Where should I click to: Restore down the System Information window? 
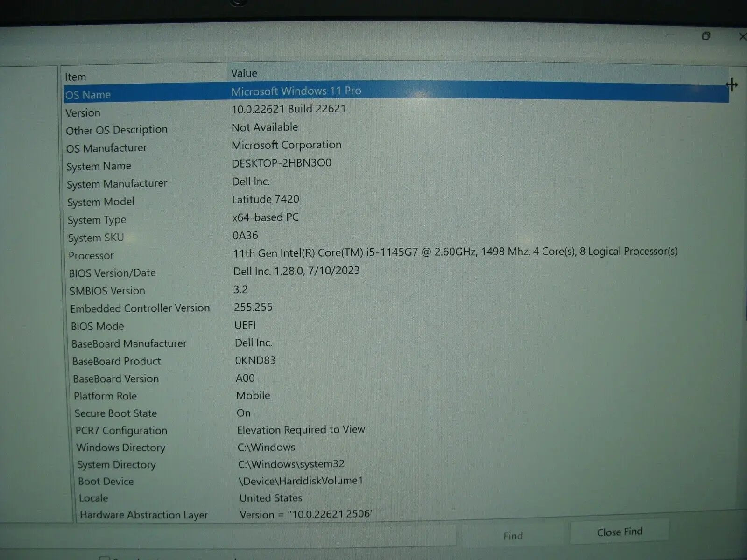706,36
